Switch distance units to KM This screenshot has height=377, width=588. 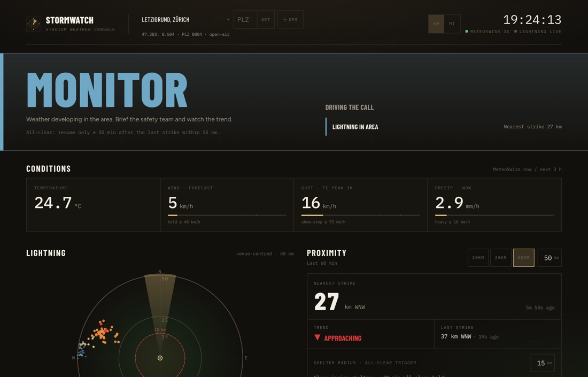pos(436,24)
